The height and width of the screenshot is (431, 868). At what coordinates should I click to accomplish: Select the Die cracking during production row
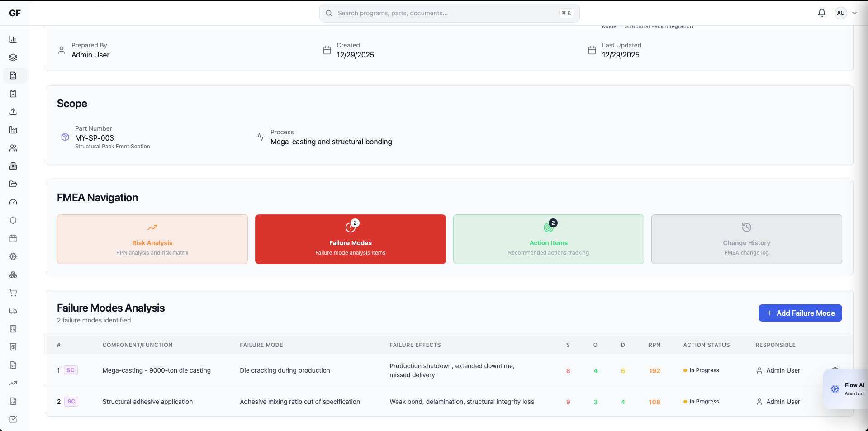(285, 370)
